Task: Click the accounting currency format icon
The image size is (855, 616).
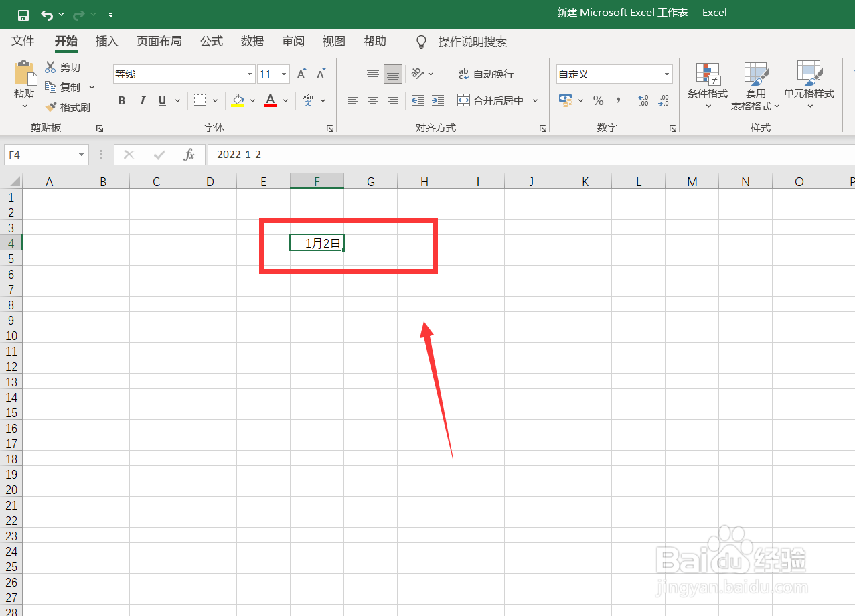Action: click(x=566, y=100)
